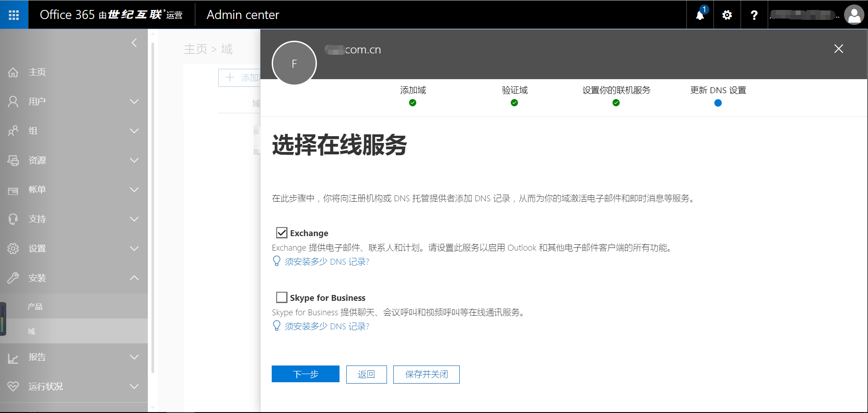Viewport: 868px width, 413px height.
Task: Expand the 运行状况 menu chevron
Action: 134,387
